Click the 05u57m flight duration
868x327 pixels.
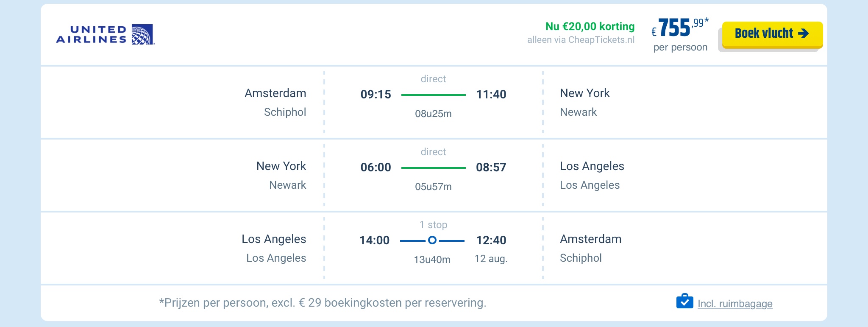click(x=433, y=187)
